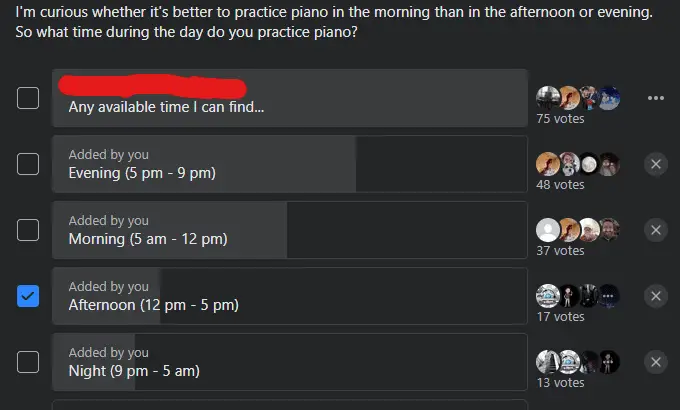Image resolution: width=680 pixels, height=410 pixels.
Task: Remove the Afternoon poll option via X
Action: point(656,296)
